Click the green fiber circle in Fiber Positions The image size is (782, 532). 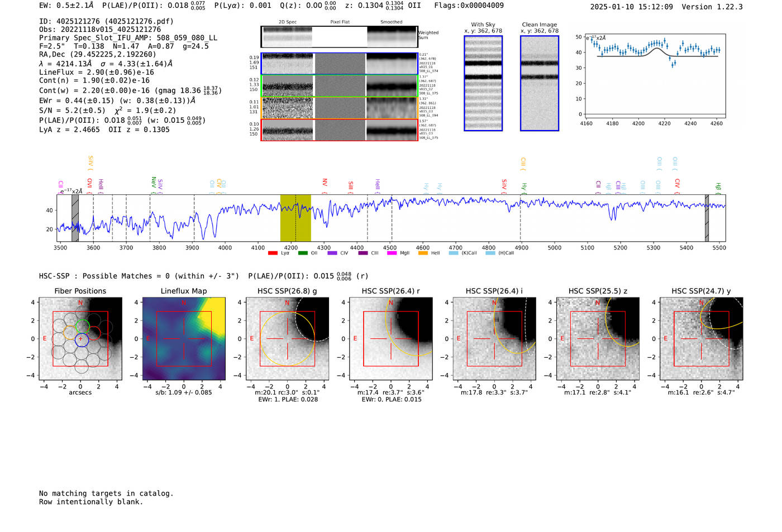click(x=82, y=325)
